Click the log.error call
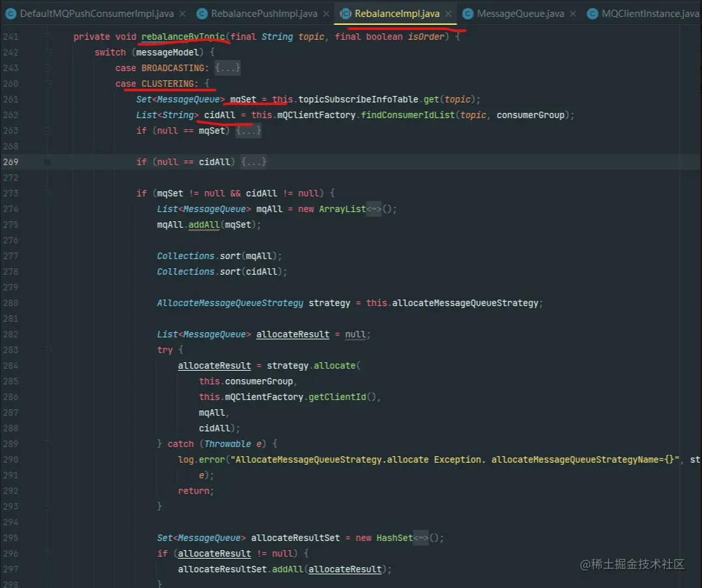 pos(202,459)
